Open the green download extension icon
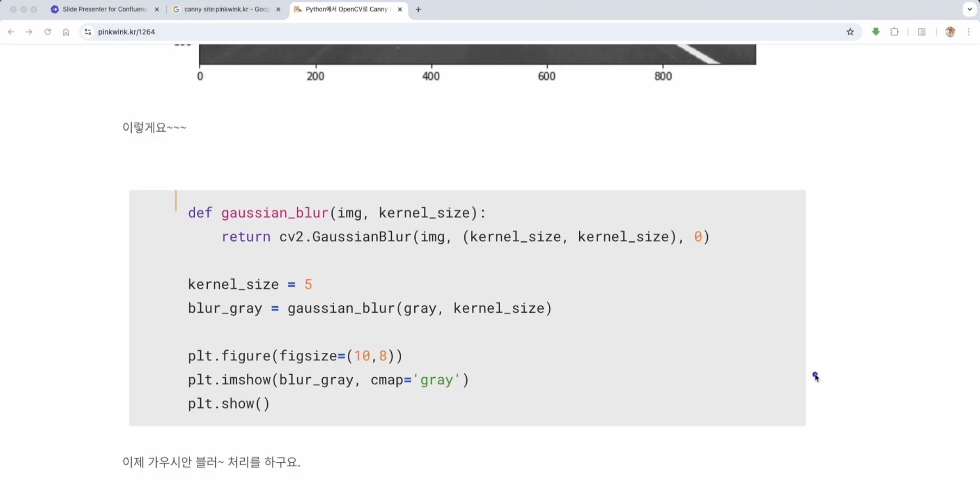 876,32
